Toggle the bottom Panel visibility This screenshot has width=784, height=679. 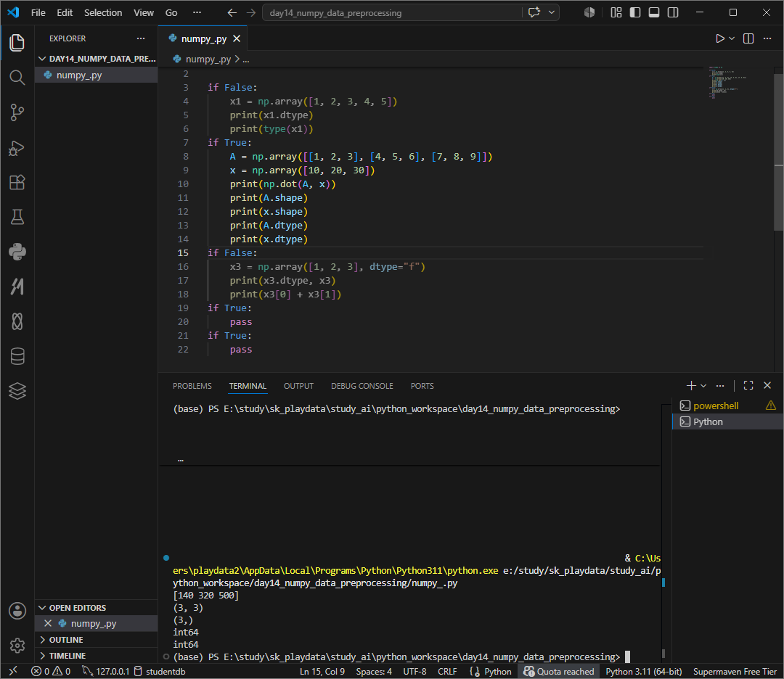click(654, 12)
